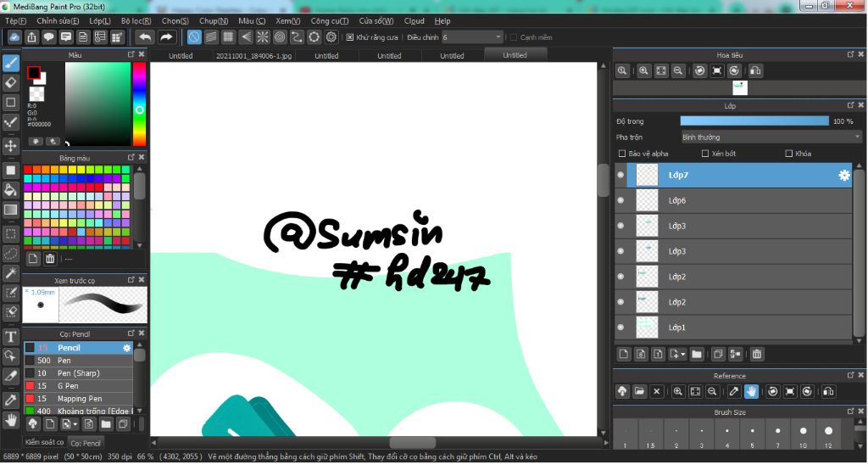Open the Tệp(F) menu

point(15,21)
